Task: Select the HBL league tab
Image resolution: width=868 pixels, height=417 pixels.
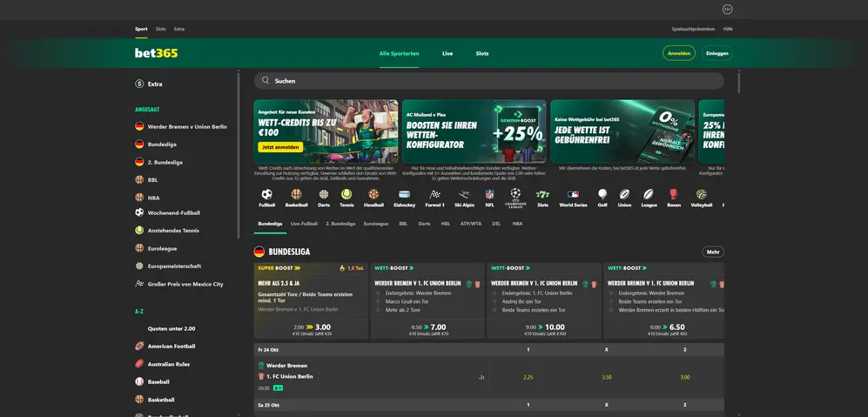Action: point(446,224)
